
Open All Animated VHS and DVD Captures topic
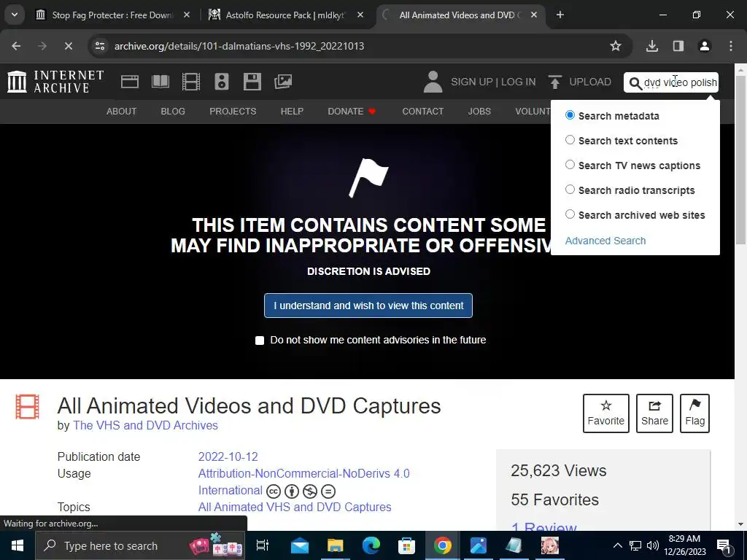tap(295, 507)
